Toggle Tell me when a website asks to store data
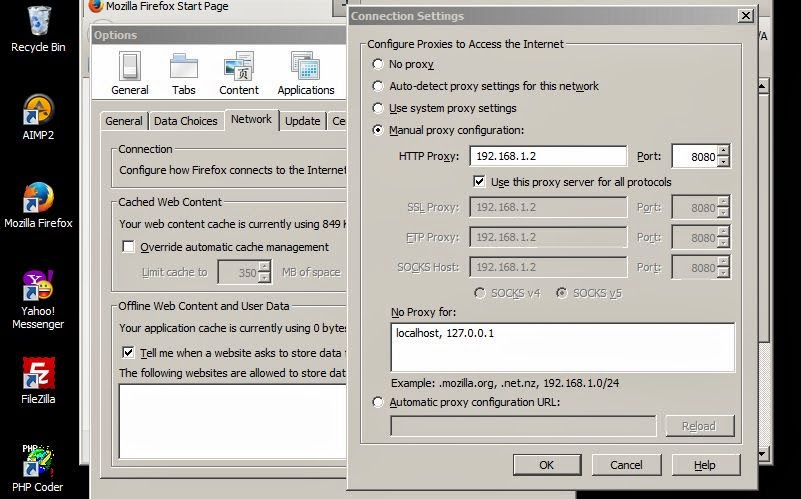 [x=128, y=353]
